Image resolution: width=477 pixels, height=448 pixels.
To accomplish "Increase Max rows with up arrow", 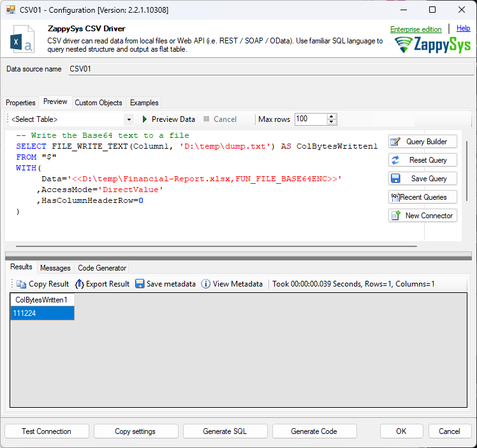I will click(331, 117).
